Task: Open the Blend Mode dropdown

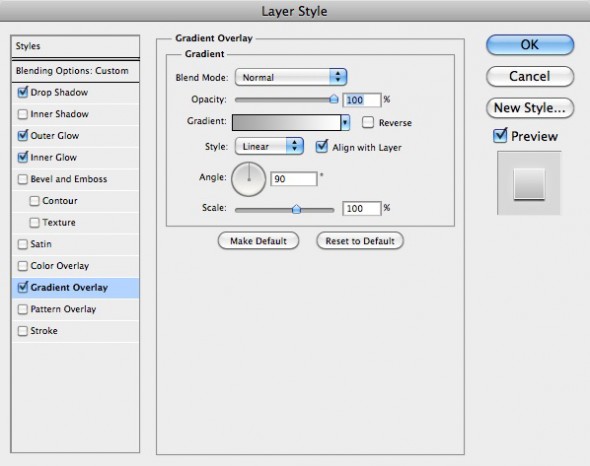Action: pyautogui.click(x=291, y=77)
